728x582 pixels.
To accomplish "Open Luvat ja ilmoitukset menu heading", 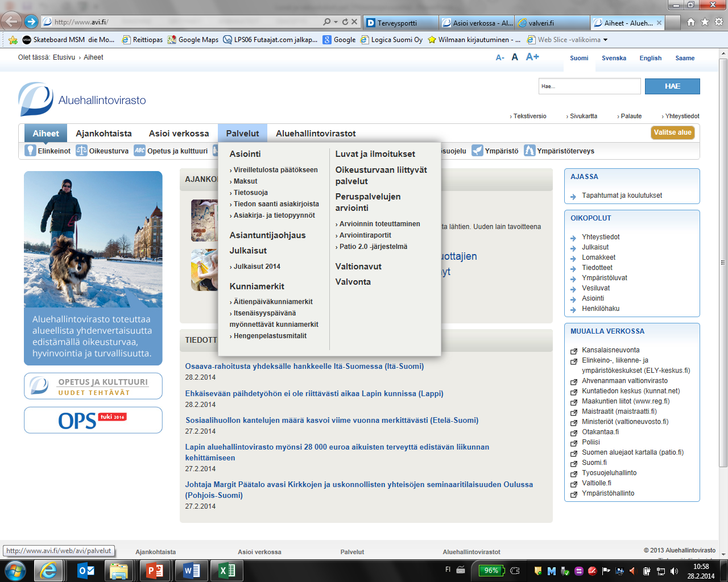I will point(375,154).
